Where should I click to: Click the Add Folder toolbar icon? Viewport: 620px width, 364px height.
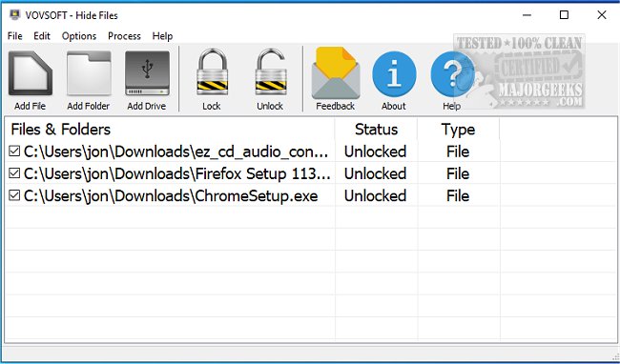[x=89, y=73]
